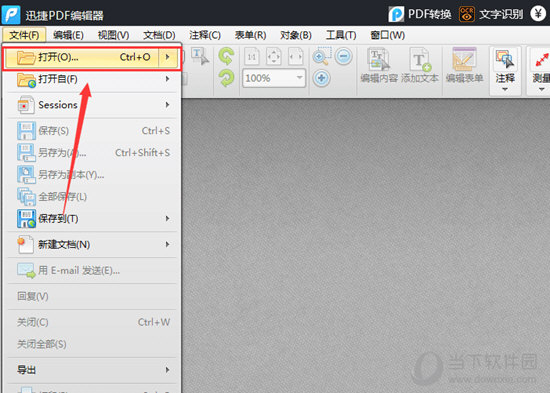Open the 文字识别 OCR tool
Viewport: 550px width, 393px height.
tap(491, 14)
